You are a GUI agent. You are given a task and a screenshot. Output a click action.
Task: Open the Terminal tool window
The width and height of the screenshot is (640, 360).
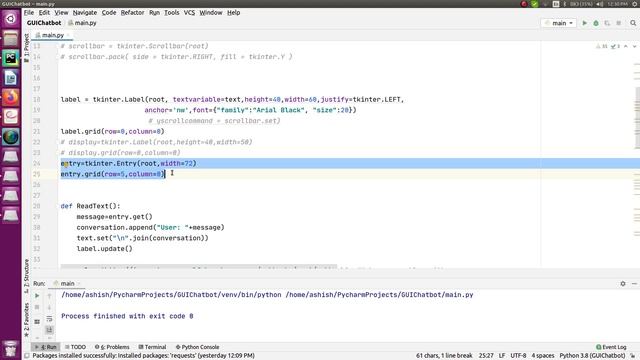[x=152, y=347]
